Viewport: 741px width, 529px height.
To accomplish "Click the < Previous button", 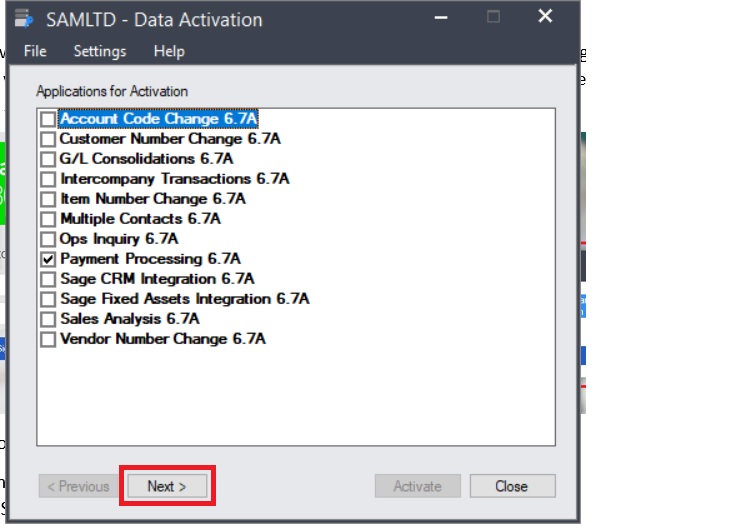I will coord(78,486).
